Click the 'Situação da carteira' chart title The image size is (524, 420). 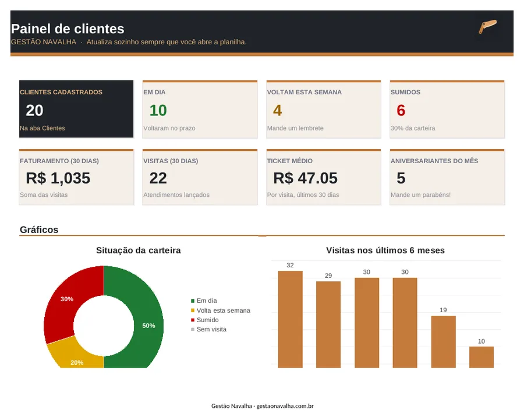coord(139,250)
